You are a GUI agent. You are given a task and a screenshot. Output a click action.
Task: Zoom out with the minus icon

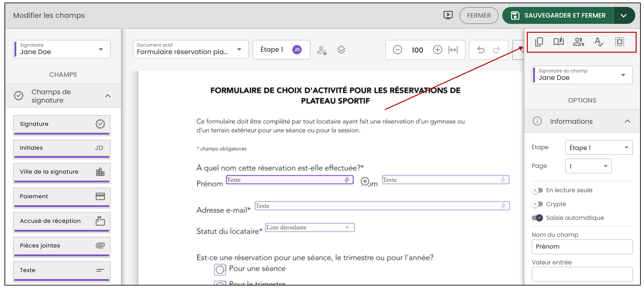point(397,50)
